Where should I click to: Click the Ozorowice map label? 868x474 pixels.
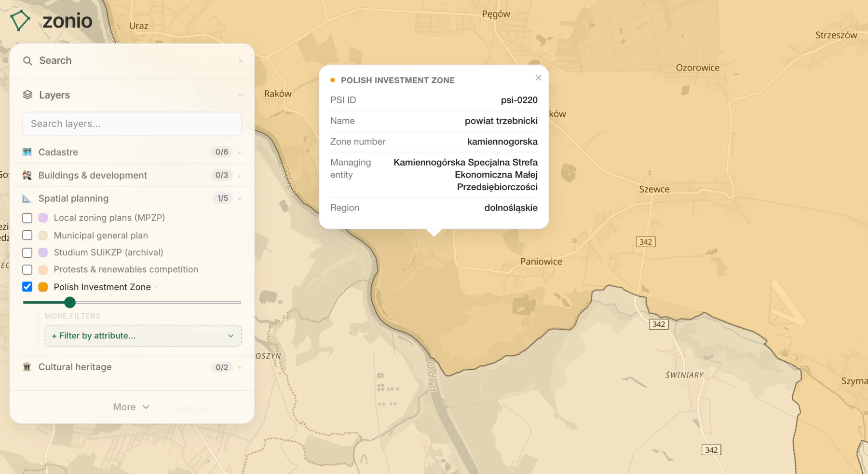[x=698, y=68]
